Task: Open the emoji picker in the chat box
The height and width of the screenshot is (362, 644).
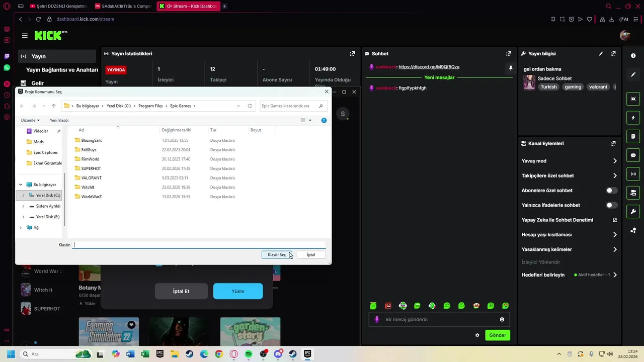Action: pyautogui.click(x=502, y=319)
